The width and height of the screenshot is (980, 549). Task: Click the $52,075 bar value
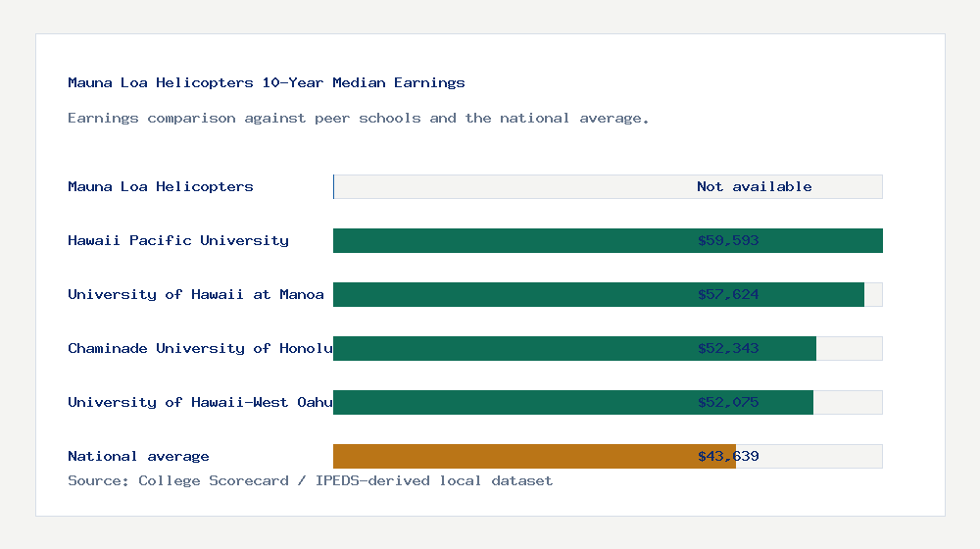tap(728, 402)
